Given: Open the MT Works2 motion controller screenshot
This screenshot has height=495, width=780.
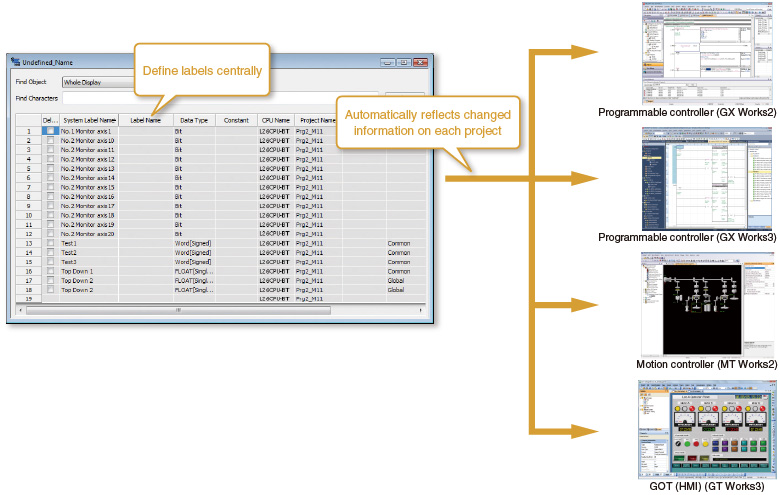Looking at the screenshot, I should pyautogui.click(x=707, y=304).
